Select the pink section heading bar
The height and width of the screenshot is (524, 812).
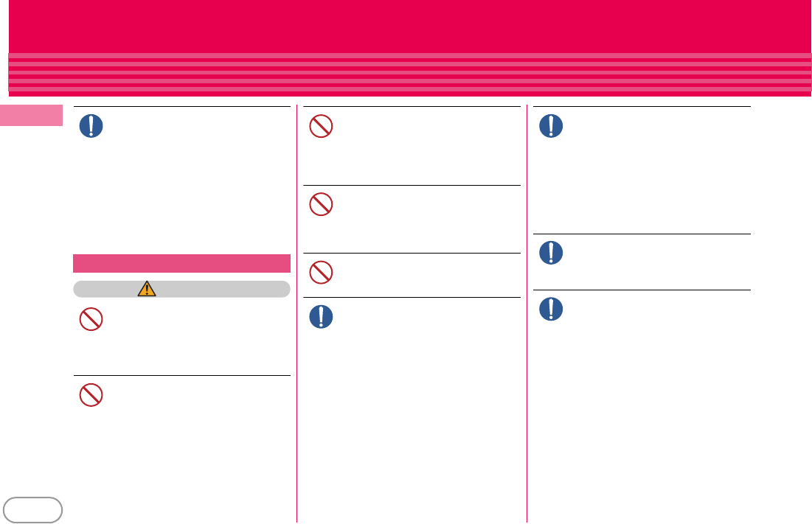pos(181,263)
